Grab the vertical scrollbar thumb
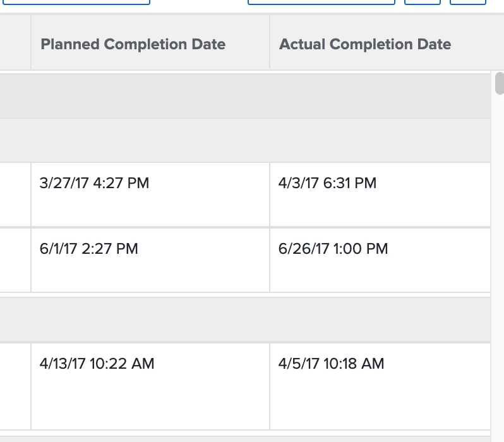This screenshot has height=442, width=504. tap(499, 83)
